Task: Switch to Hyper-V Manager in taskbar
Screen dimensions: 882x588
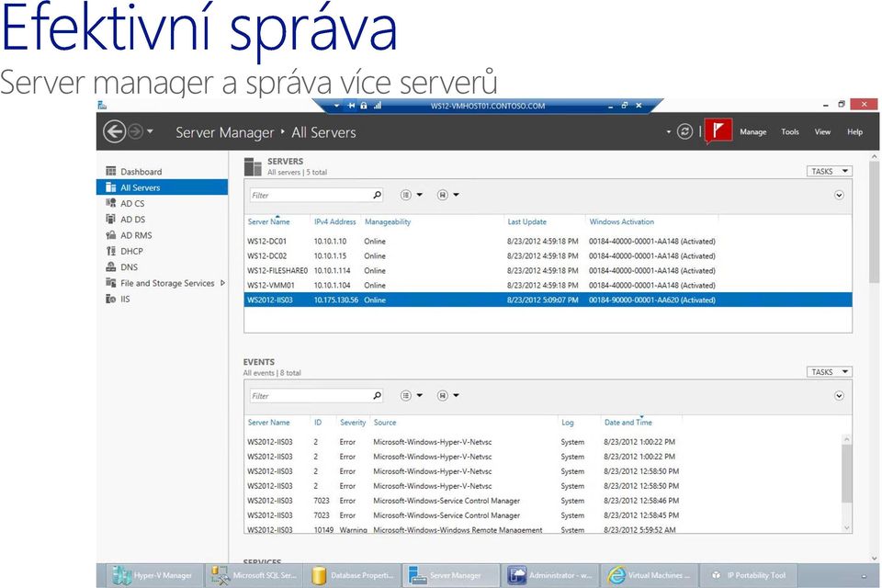Action: pos(153,575)
